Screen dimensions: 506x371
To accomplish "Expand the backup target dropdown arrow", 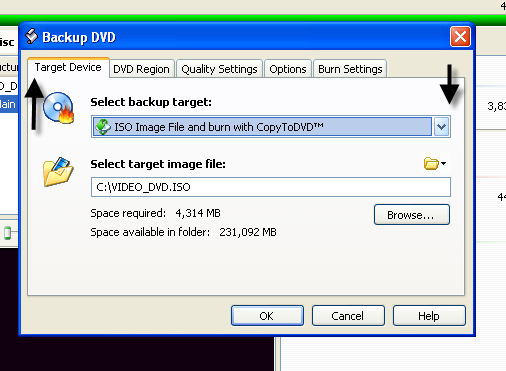I will pos(442,127).
